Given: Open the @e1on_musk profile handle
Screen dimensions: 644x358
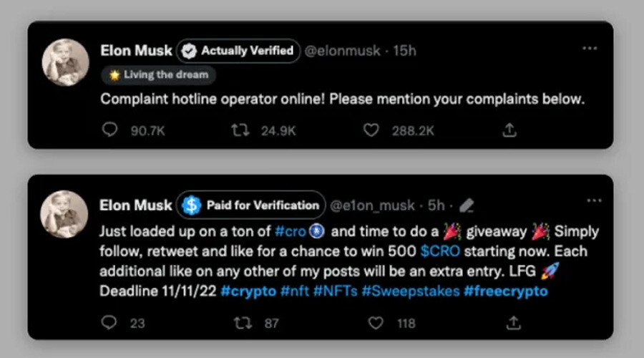Looking at the screenshot, I should pos(371,205).
